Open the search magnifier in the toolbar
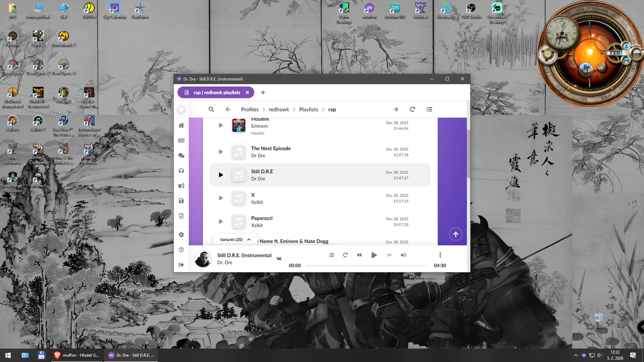 pyautogui.click(x=211, y=109)
